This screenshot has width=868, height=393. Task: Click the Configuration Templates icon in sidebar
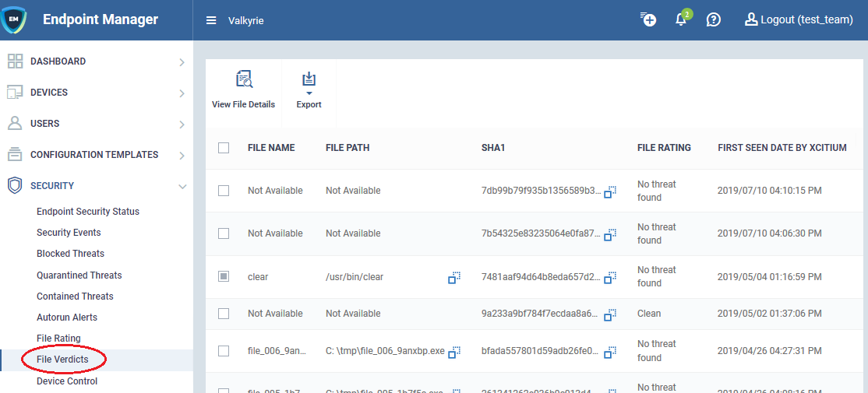pyautogui.click(x=15, y=155)
